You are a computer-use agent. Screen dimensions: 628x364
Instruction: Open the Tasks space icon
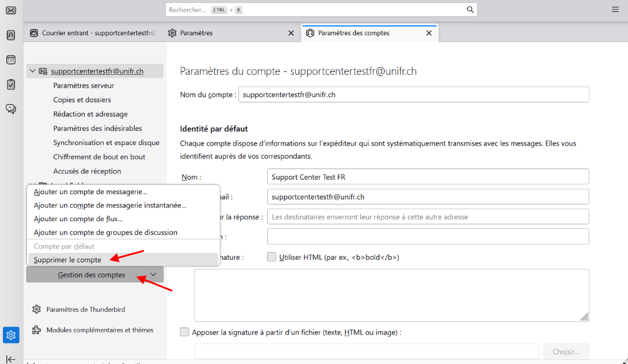tap(11, 84)
